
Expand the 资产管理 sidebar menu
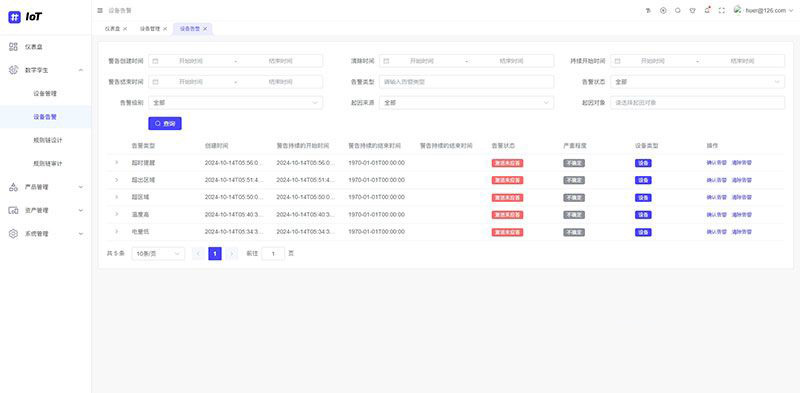tap(81, 210)
